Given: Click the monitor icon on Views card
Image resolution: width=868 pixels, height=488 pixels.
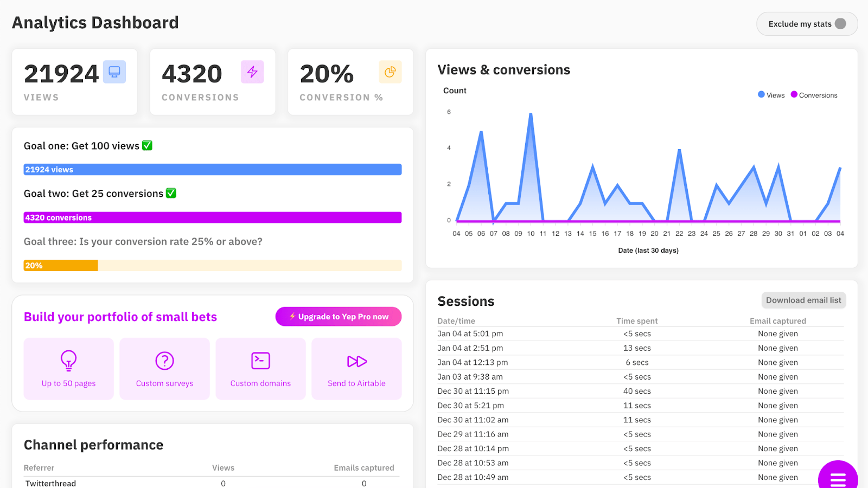Looking at the screenshot, I should (114, 72).
